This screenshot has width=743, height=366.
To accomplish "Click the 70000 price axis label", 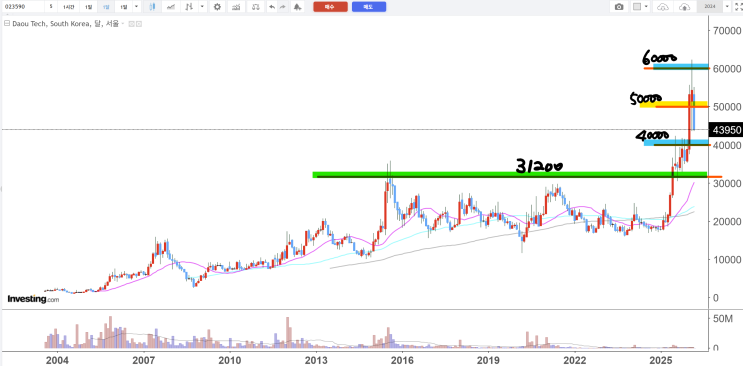I will (x=727, y=31).
